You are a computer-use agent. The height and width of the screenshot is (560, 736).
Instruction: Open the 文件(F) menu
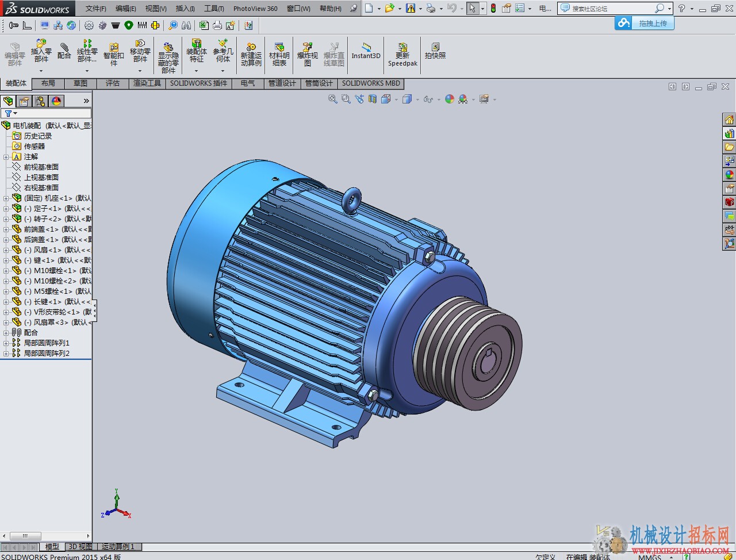(x=95, y=9)
